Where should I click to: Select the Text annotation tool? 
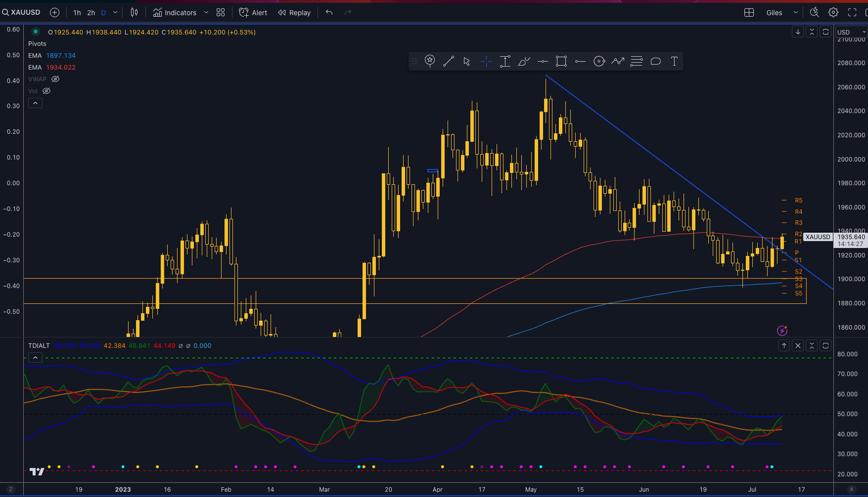[674, 61]
